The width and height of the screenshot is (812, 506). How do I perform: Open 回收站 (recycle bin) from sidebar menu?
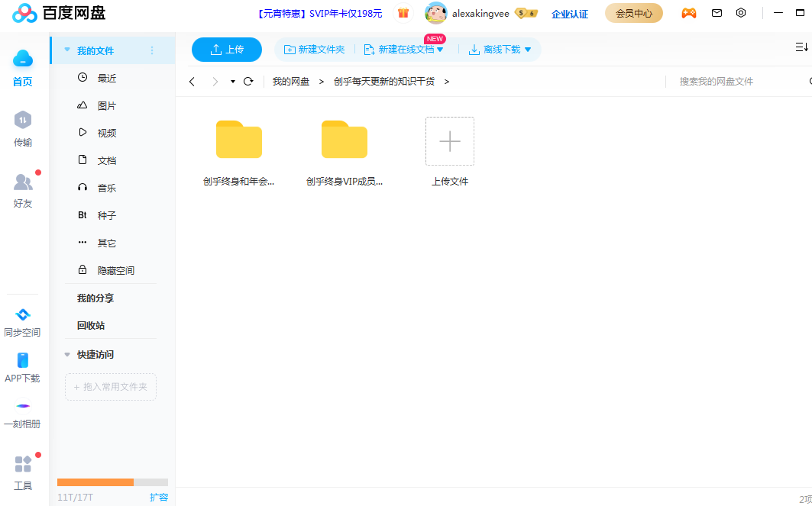[90, 325]
